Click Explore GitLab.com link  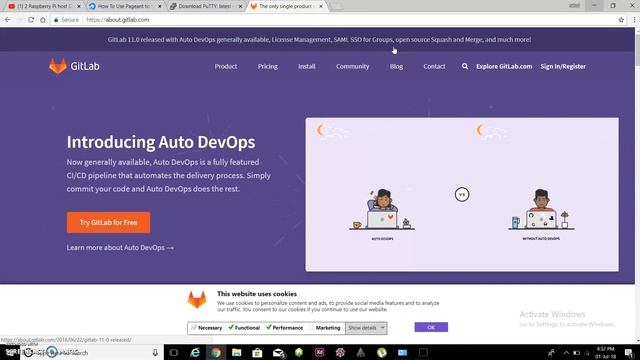[504, 66]
